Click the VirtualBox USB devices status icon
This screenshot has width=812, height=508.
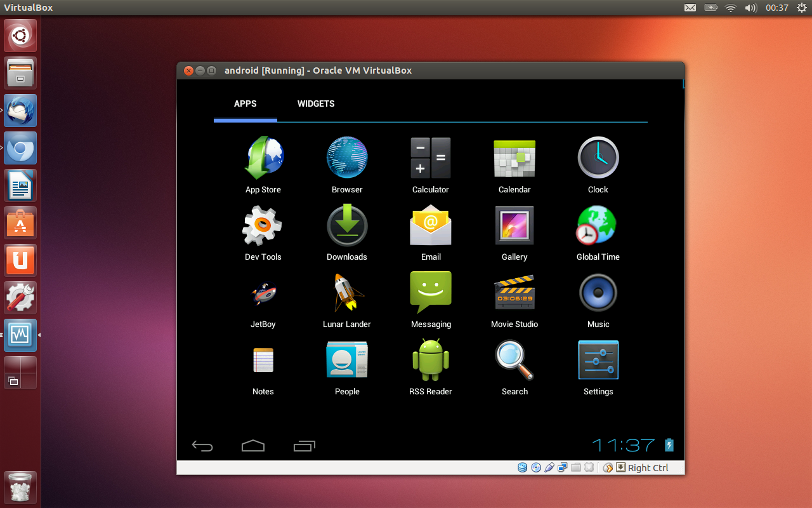[x=549, y=468]
